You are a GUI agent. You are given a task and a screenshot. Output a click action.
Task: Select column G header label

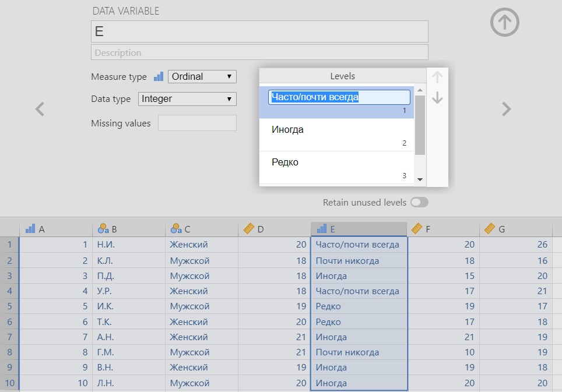tap(502, 229)
